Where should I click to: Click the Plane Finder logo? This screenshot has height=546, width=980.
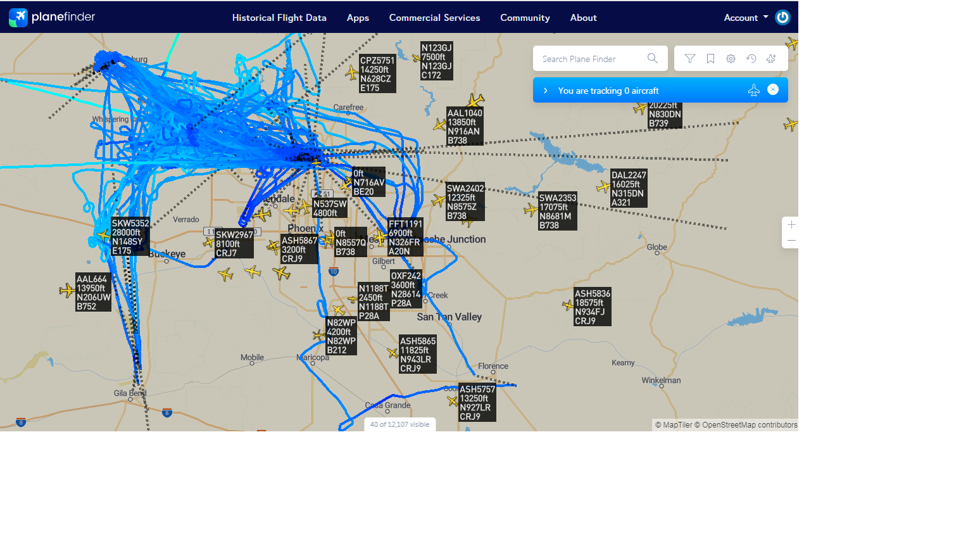pyautogui.click(x=52, y=17)
